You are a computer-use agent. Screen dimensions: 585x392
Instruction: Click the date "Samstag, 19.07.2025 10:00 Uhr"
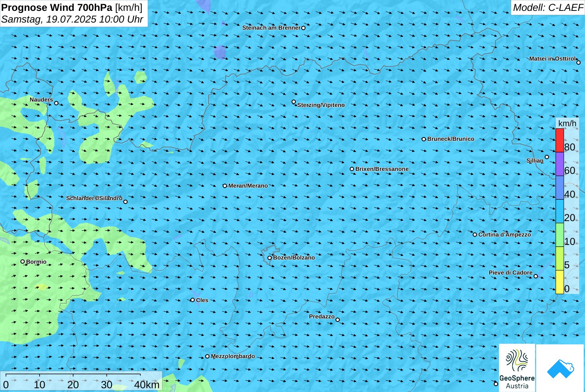[x=72, y=19]
